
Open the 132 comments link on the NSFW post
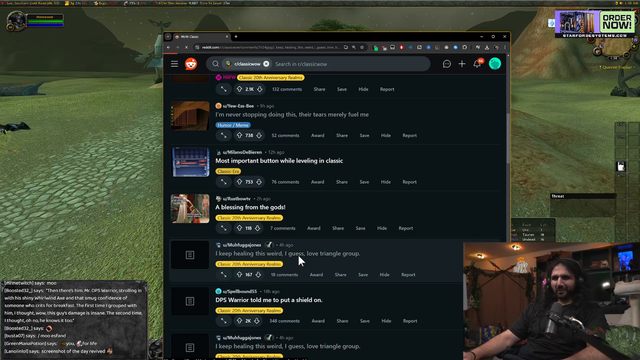tap(287, 89)
